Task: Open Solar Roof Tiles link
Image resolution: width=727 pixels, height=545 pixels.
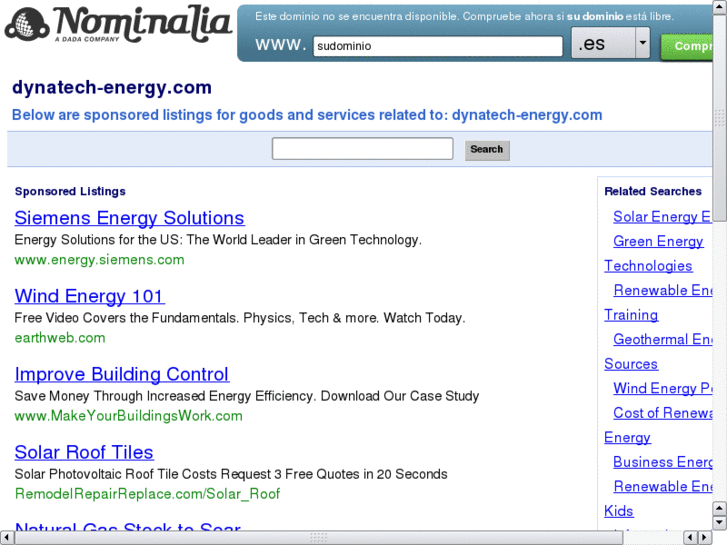Action: point(84,452)
